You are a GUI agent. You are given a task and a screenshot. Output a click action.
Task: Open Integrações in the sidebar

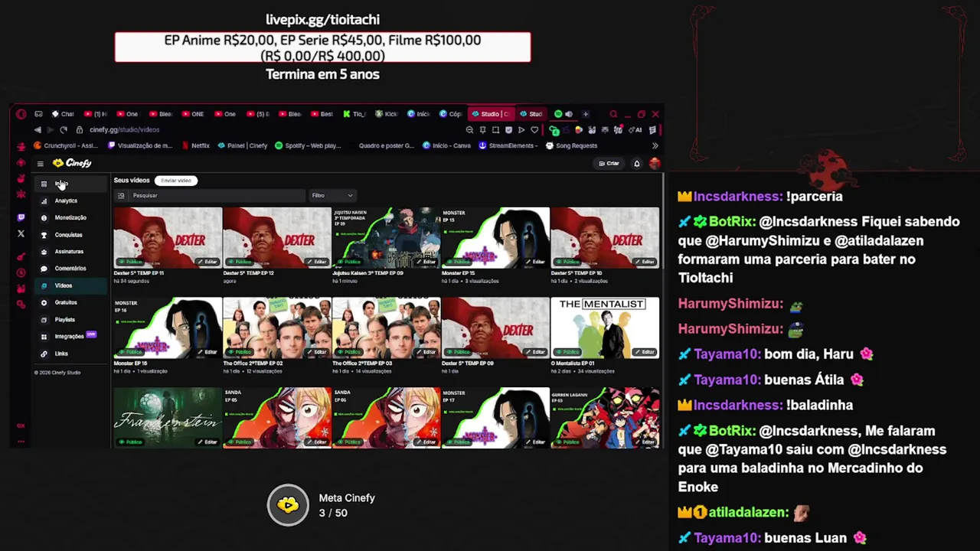point(69,337)
